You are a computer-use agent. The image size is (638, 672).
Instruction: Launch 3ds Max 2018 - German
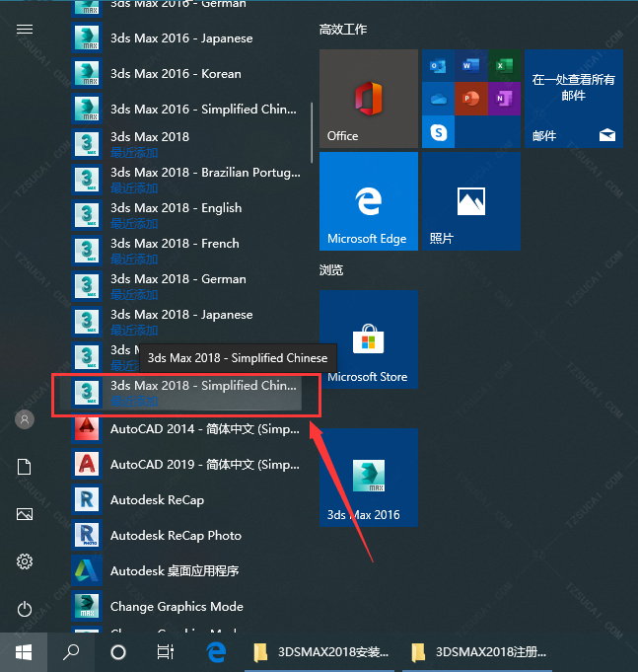[186, 287]
